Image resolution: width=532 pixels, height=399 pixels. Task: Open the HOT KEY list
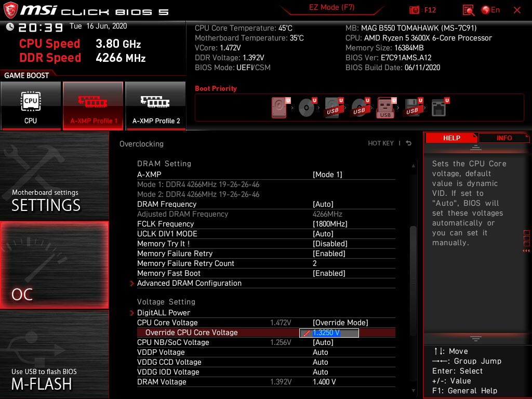click(381, 143)
